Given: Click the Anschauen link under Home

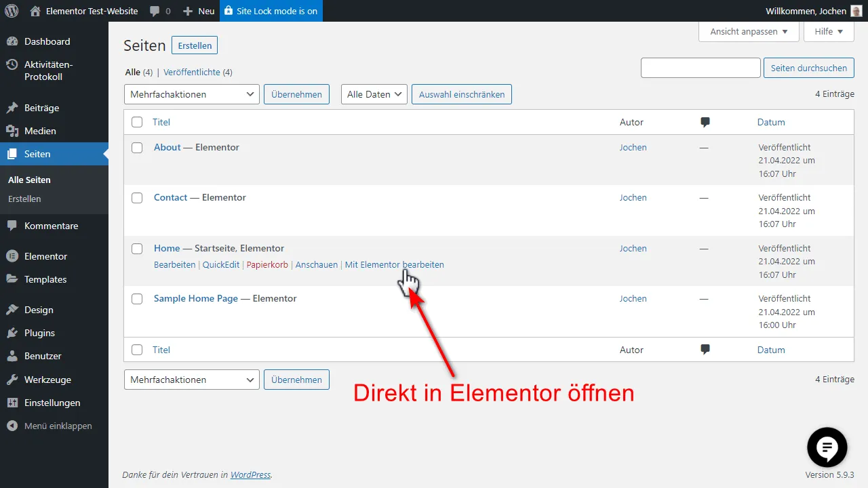Looking at the screenshot, I should (x=317, y=265).
